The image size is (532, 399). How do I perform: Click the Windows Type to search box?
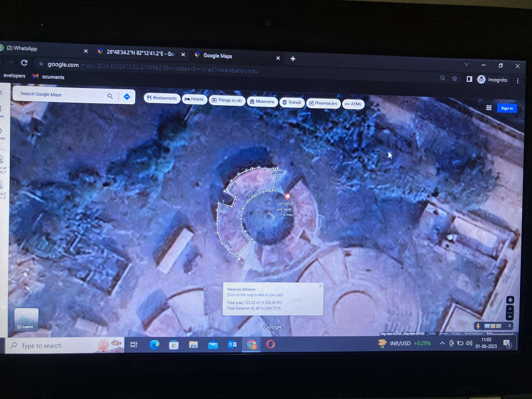click(x=65, y=345)
